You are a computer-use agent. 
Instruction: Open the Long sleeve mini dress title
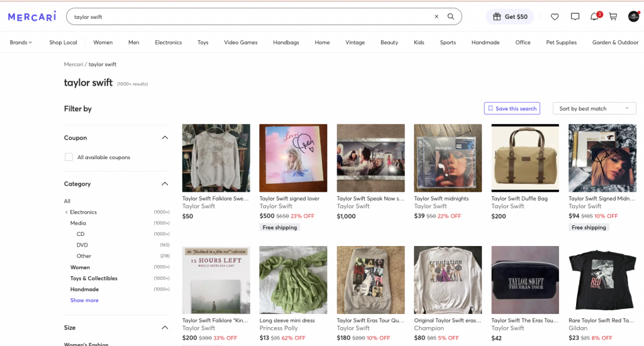pos(287,321)
